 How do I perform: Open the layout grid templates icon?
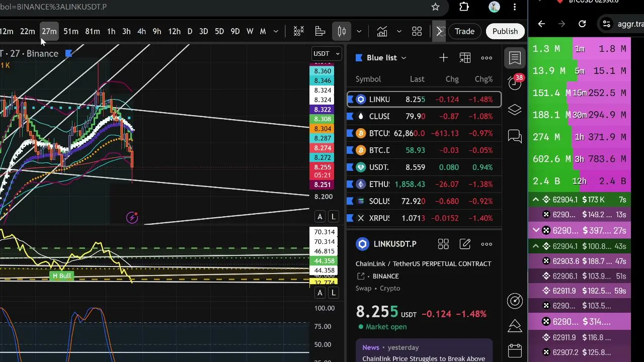[x=417, y=32]
